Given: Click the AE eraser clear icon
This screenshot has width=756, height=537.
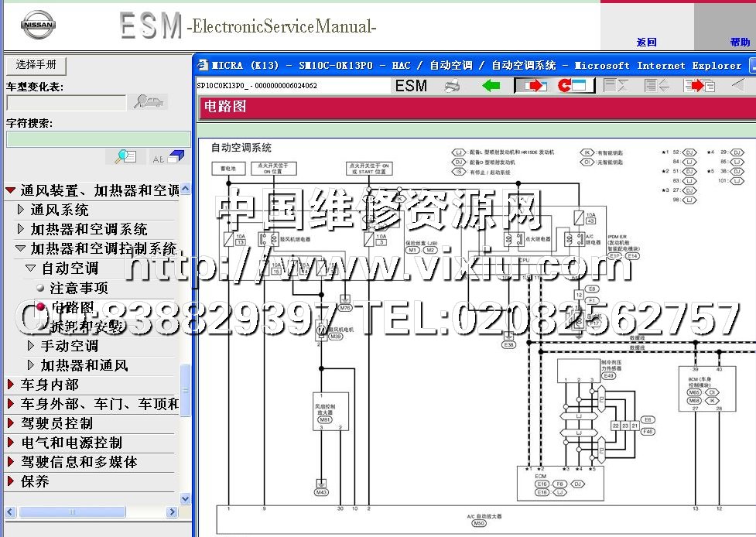Looking at the screenshot, I should coord(168,157).
